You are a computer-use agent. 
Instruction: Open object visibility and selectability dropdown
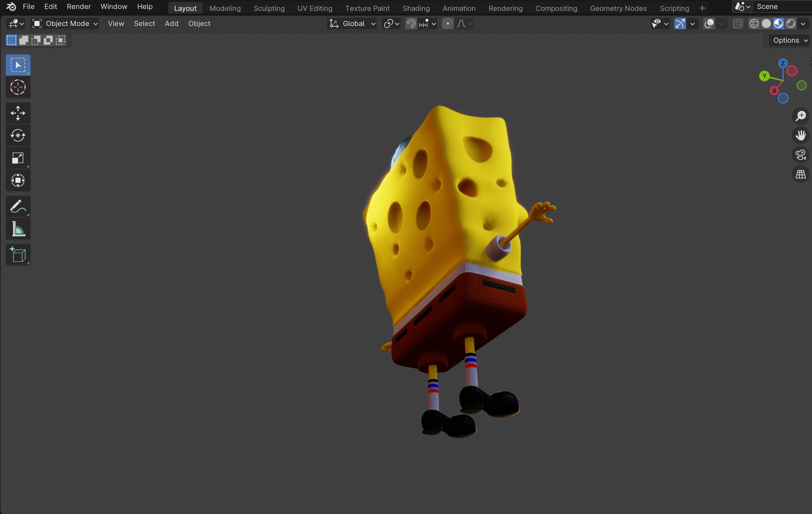[660, 23]
